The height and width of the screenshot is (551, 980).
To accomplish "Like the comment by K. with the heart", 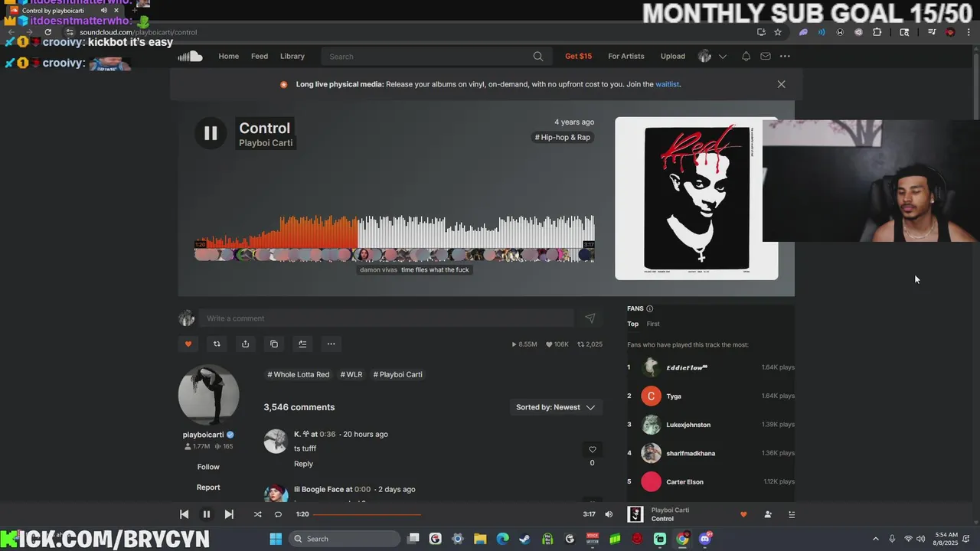I will click(592, 449).
